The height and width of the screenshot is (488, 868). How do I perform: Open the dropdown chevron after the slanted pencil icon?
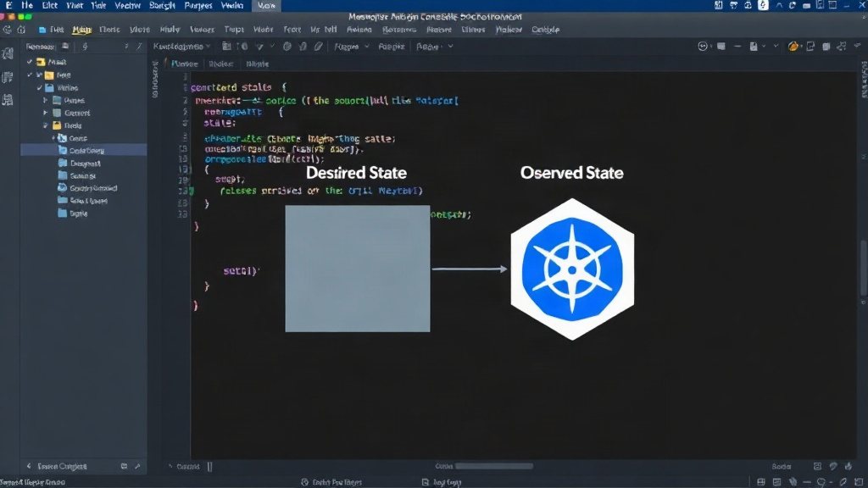367,47
